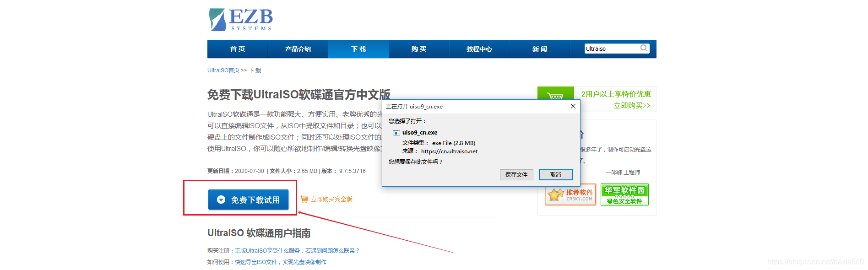Click the uiso9_cn.exe file icon in dialog

[x=396, y=133]
